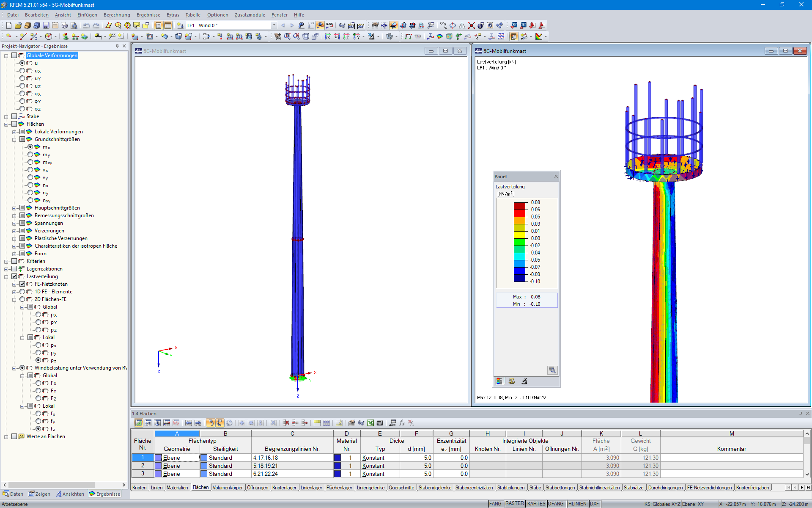
Task: Switch to the Knoten table tab
Action: pos(140,488)
